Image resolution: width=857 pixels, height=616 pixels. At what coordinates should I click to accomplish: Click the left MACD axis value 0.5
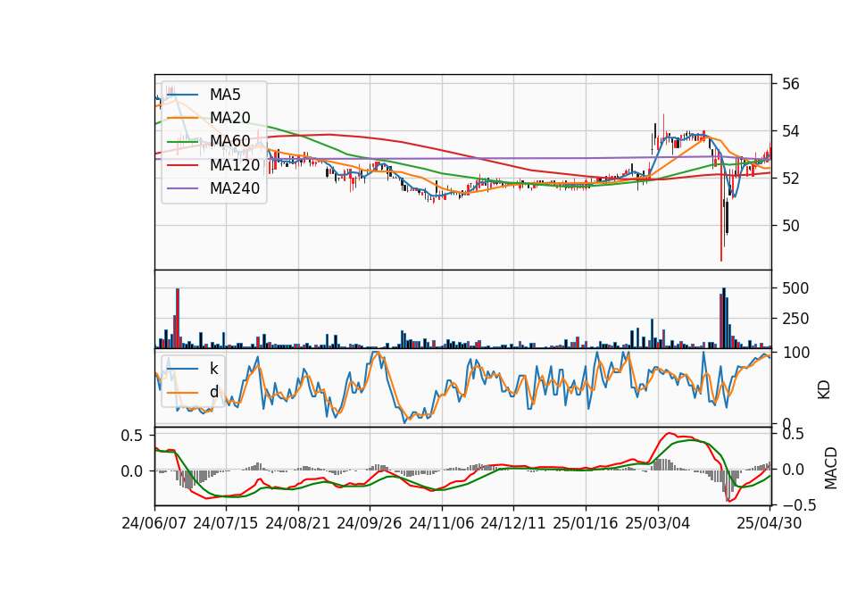(x=132, y=436)
